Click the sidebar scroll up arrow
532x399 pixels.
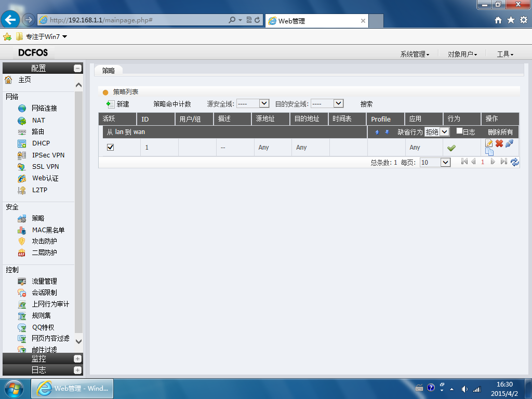tap(79, 85)
